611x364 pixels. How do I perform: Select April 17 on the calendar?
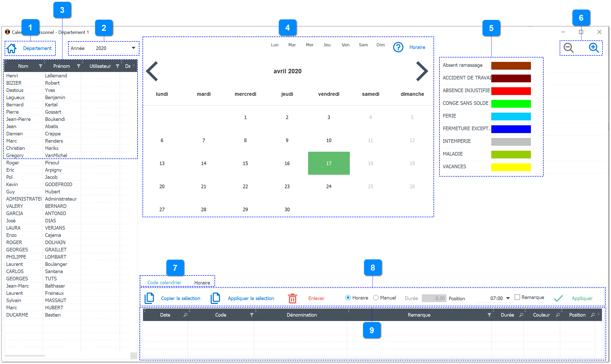click(x=329, y=163)
